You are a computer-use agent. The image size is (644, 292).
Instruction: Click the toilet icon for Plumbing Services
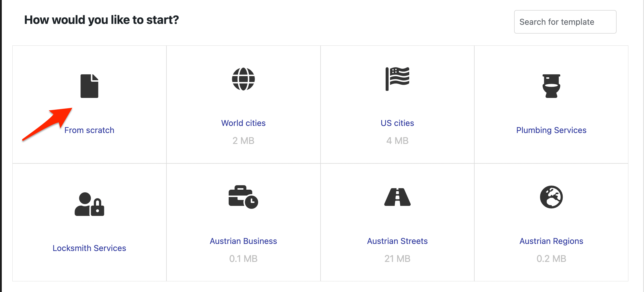coord(551,86)
